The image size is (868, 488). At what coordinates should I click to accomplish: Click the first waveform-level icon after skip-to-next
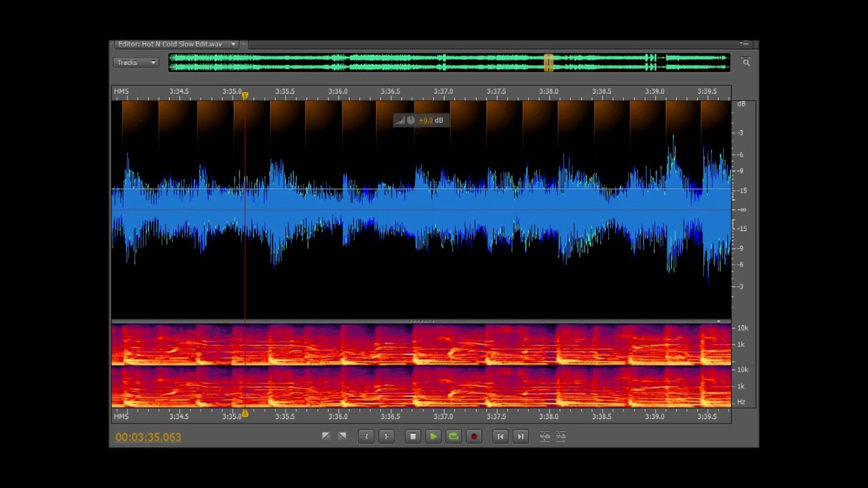pyautogui.click(x=545, y=436)
